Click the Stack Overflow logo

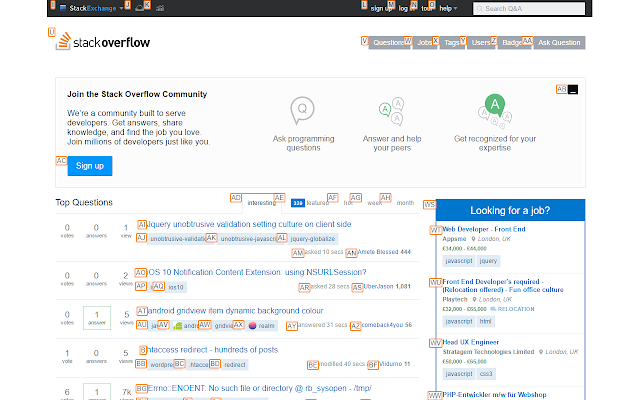[x=103, y=42]
